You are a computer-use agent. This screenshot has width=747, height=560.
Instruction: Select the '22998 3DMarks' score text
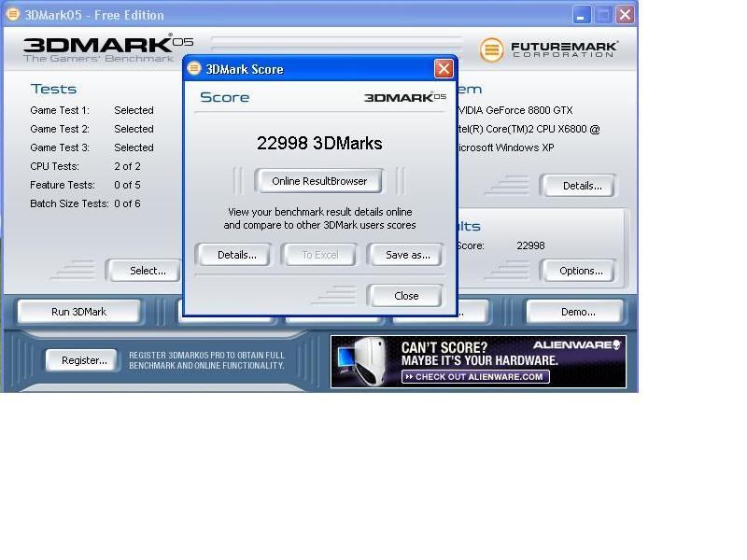319,143
